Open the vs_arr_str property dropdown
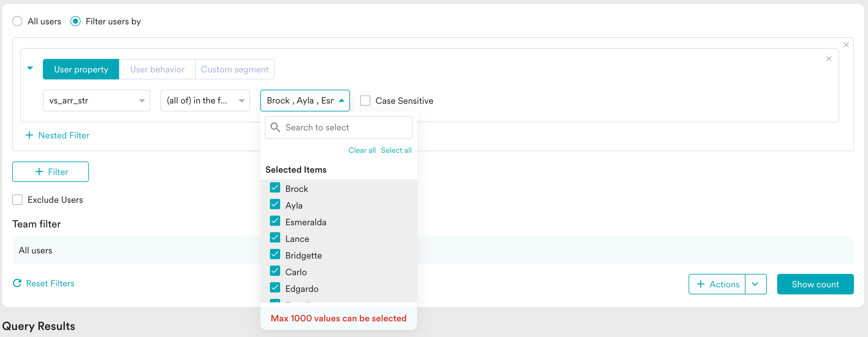Screen dimensions: 868x337 96,101
